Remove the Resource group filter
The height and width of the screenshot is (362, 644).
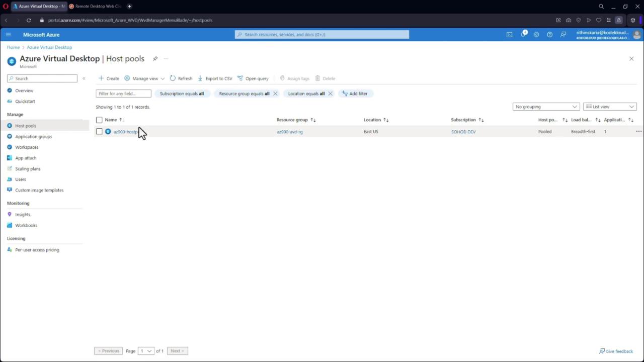pos(275,94)
